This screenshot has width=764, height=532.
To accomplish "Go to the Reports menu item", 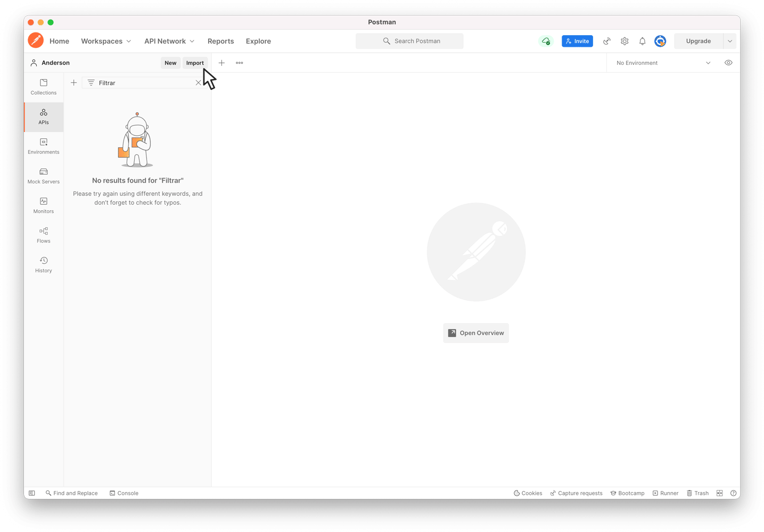I will [220, 41].
